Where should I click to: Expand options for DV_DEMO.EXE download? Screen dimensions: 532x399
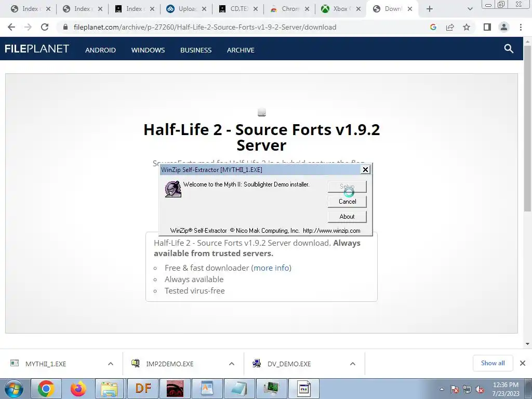pos(353,364)
